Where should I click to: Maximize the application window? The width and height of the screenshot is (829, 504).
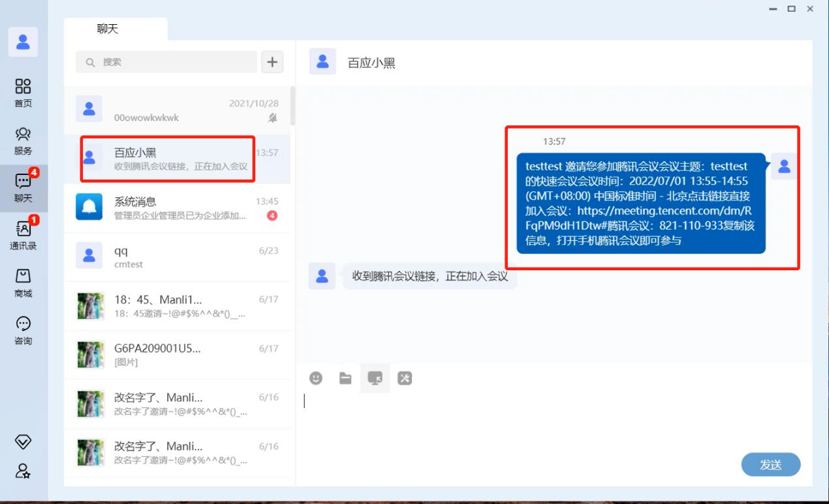coord(792,9)
